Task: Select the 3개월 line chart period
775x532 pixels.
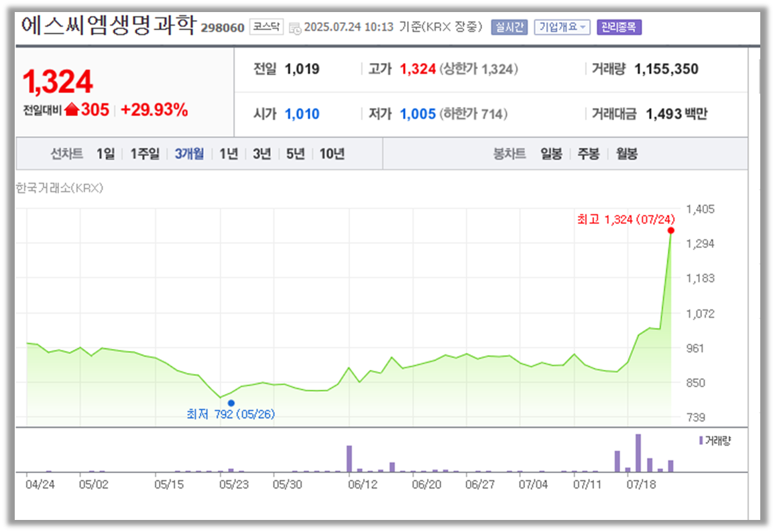Action: click(189, 153)
